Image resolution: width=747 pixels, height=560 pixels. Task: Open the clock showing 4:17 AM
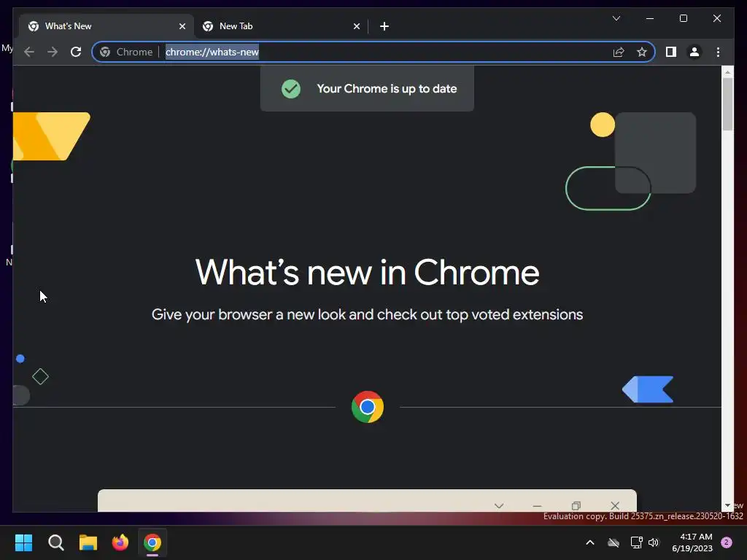click(x=692, y=542)
